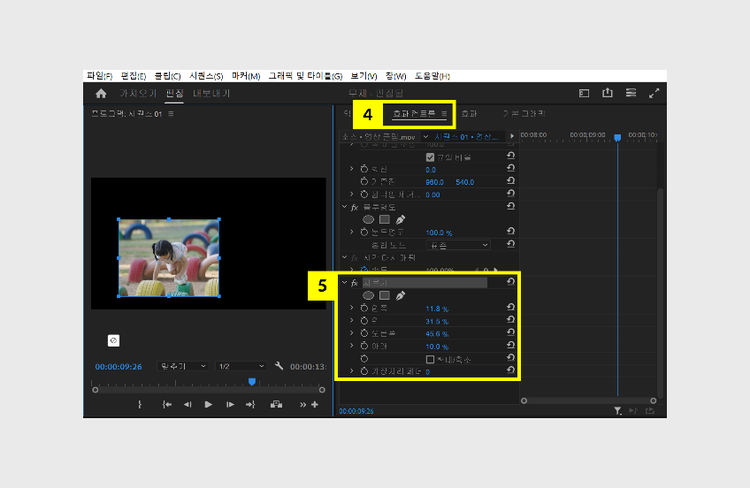Open the zoom level fit dropdown
The image size is (750, 488).
tap(182, 366)
